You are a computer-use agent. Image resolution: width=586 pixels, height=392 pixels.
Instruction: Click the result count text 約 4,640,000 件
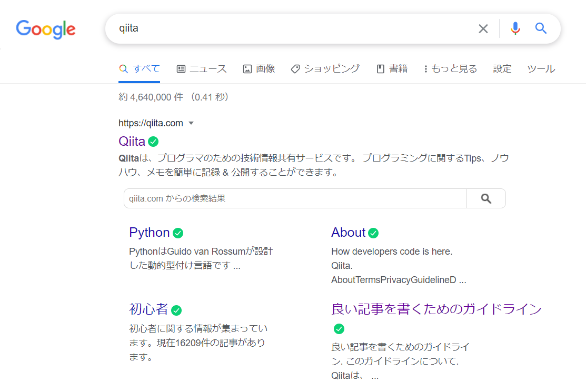[151, 97]
